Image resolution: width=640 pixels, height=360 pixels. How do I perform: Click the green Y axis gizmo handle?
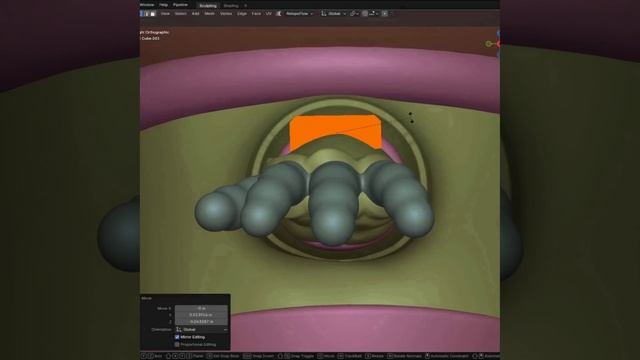pyautogui.click(x=489, y=44)
